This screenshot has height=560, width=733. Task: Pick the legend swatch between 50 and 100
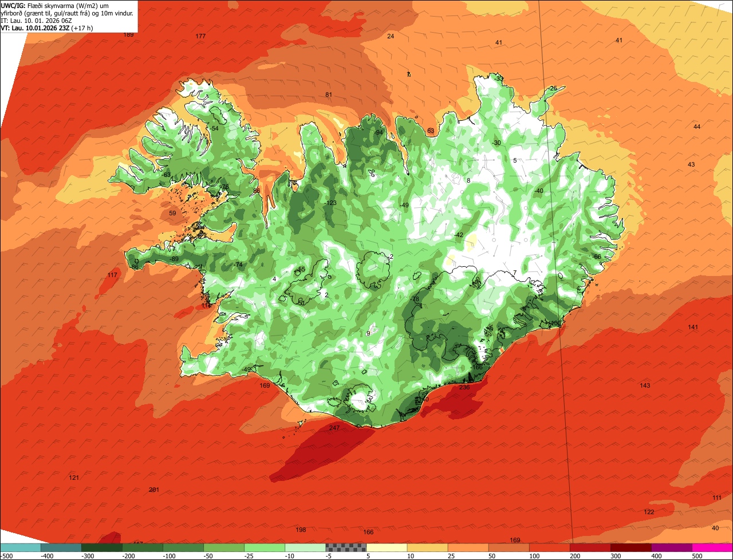pos(509,547)
